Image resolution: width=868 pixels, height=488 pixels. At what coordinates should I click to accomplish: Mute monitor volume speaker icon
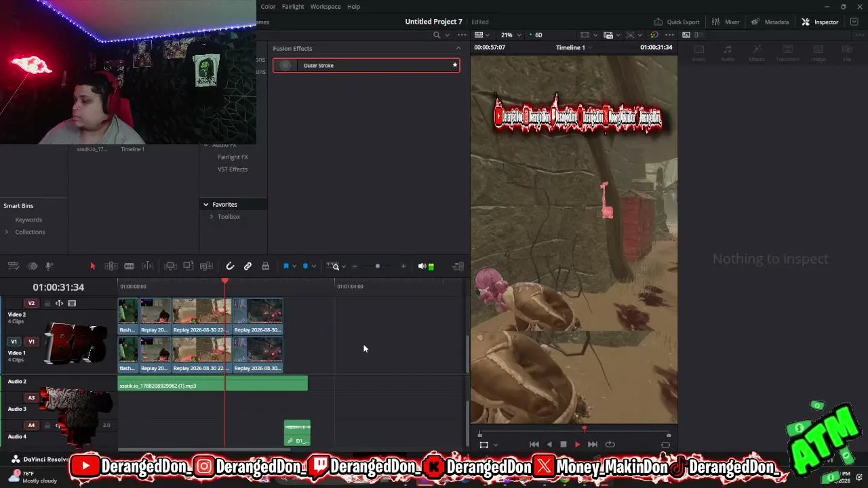(x=422, y=266)
